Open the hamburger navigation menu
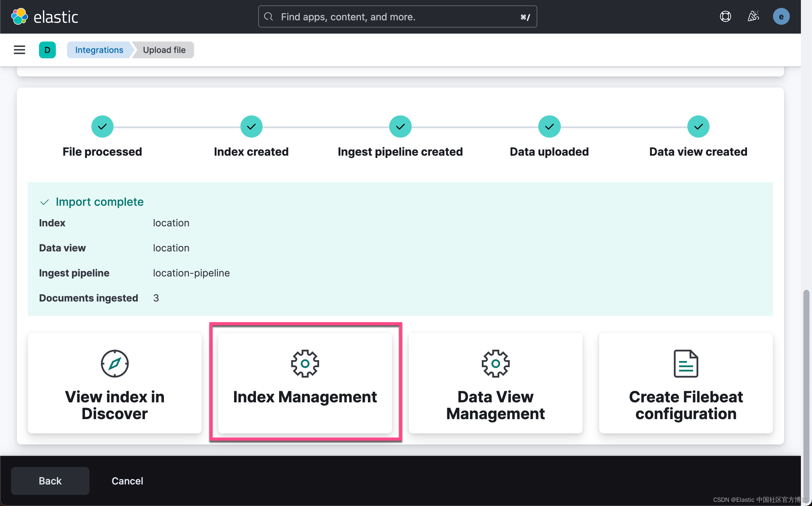Screen dimensions: 812x506 (19, 50)
